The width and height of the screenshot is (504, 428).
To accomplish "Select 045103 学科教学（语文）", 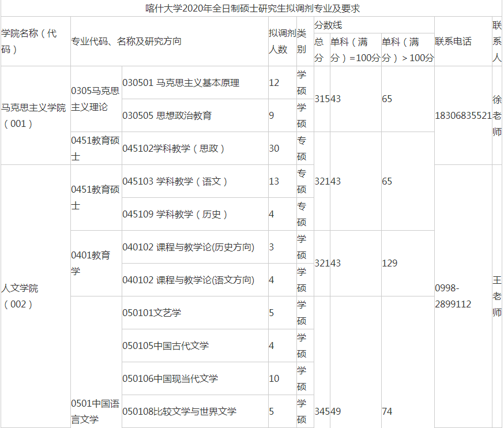I will coord(175,181).
